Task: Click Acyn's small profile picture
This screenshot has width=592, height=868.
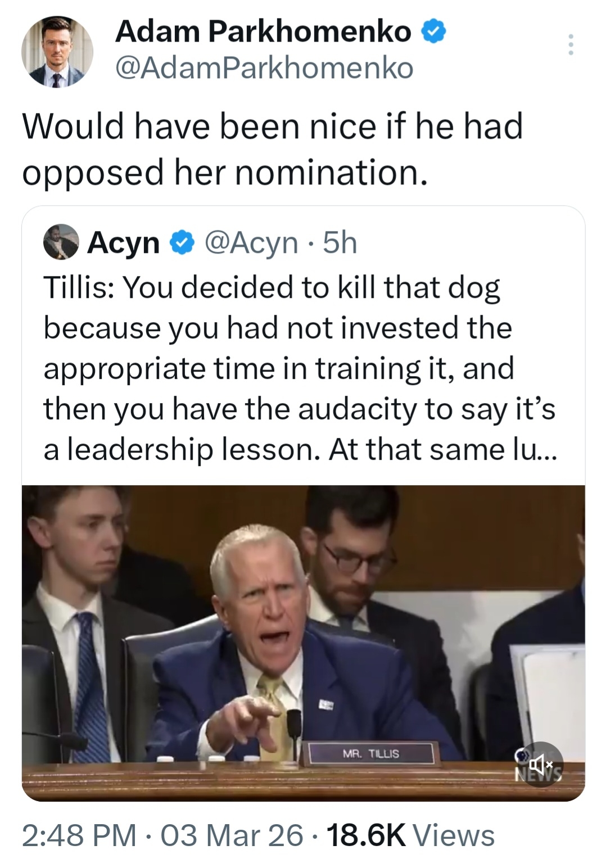Action: tap(61, 242)
